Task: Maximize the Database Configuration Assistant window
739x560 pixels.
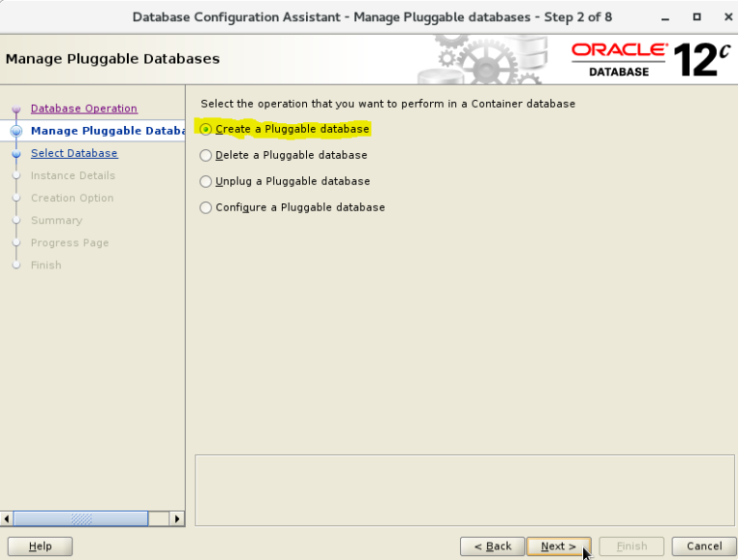Action: 696,17
